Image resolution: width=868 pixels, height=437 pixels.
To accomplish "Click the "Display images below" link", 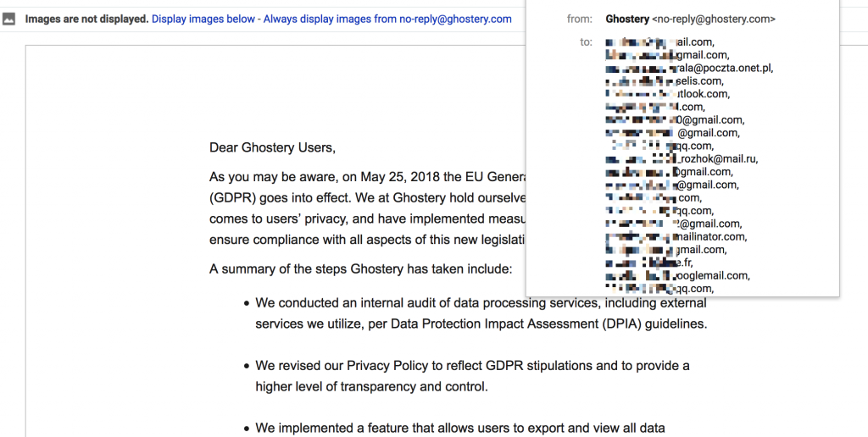I will pyautogui.click(x=203, y=19).
